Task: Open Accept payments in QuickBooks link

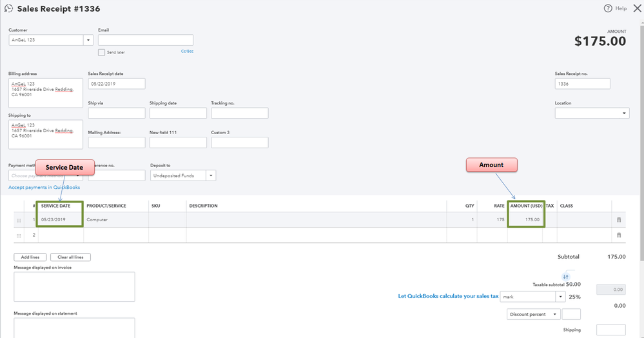Action: (44, 187)
